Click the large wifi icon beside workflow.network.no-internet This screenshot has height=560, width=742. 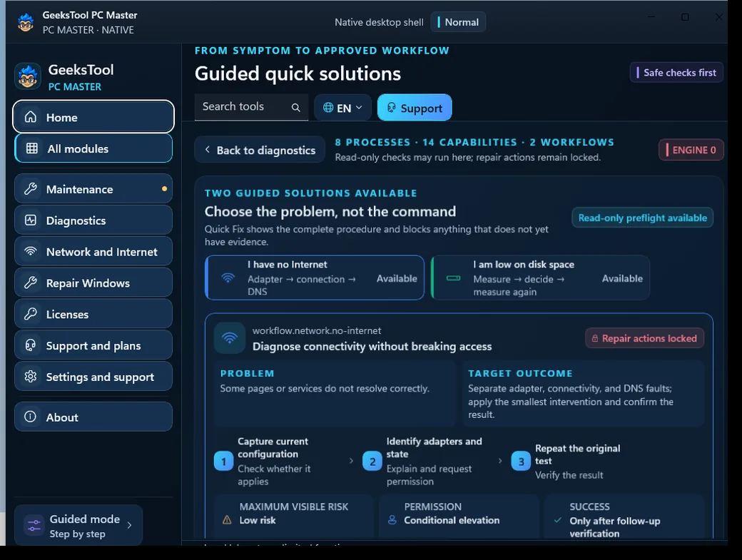pos(230,337)
